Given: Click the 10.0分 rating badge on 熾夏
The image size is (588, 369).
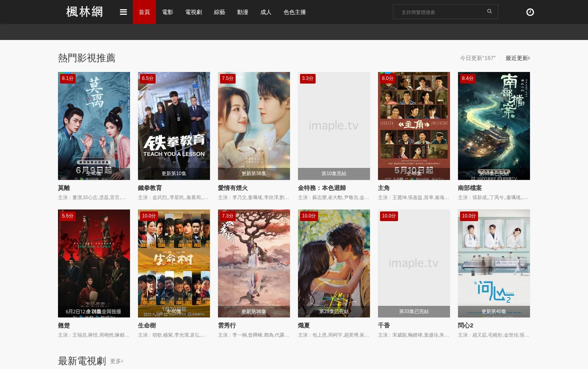Looking at the screenshot, I should point(309,216).
